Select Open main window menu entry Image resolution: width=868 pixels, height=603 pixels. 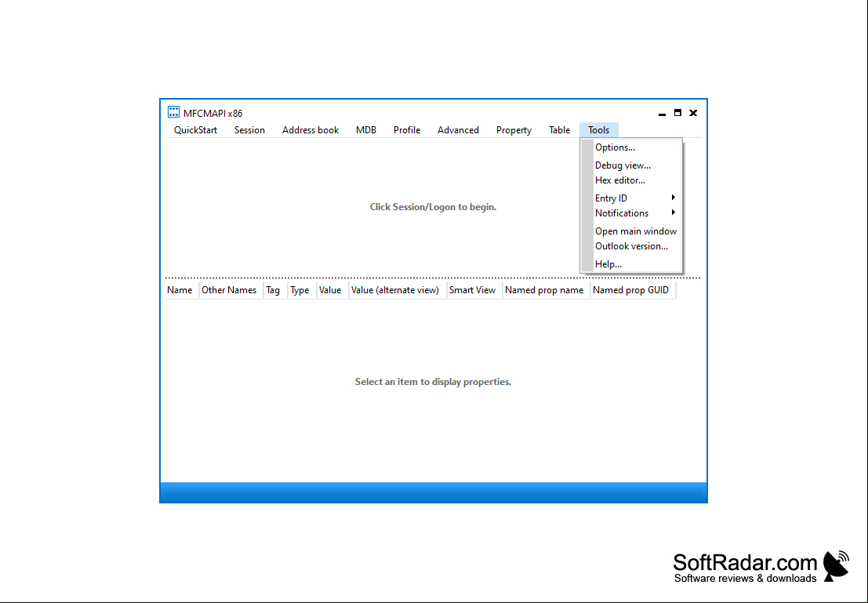click(x=632, y=231)
